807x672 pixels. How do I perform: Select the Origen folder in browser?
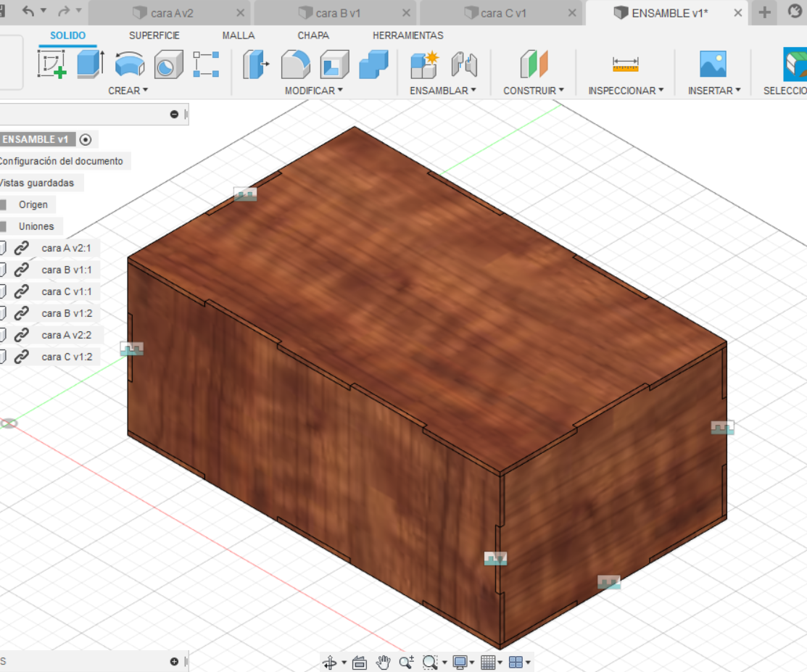pos(33,204)
